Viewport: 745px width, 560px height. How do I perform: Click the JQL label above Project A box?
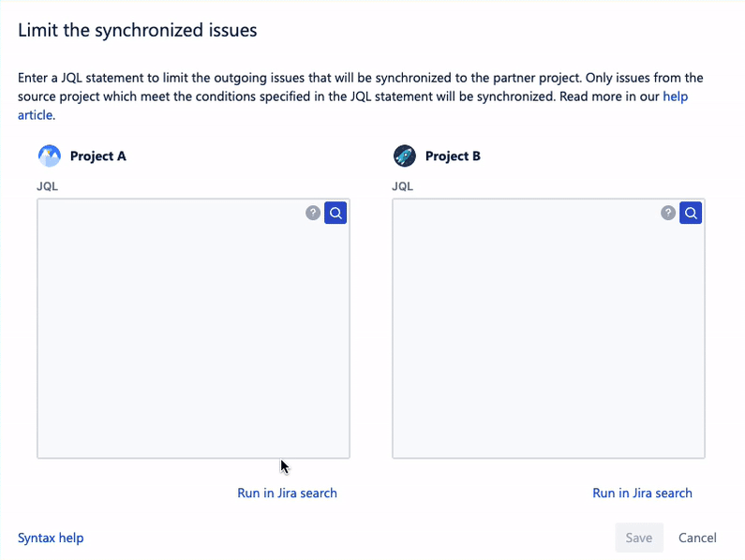tap(47, 185)
